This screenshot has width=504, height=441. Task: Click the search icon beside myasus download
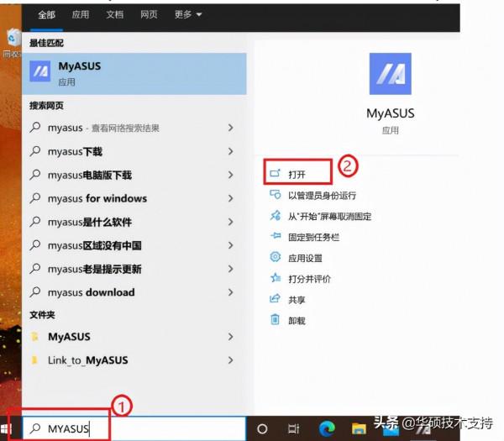tap(35, 291)
